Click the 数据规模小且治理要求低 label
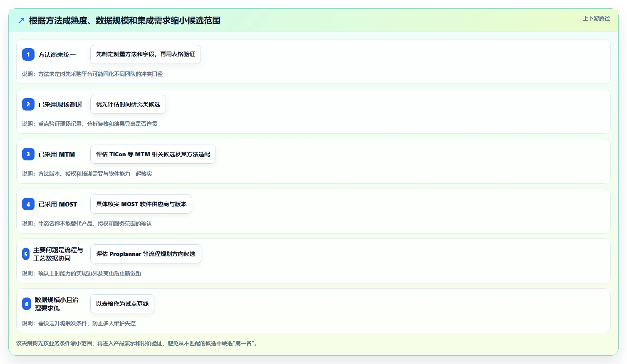The image size is (627, 364). (57, 304)
